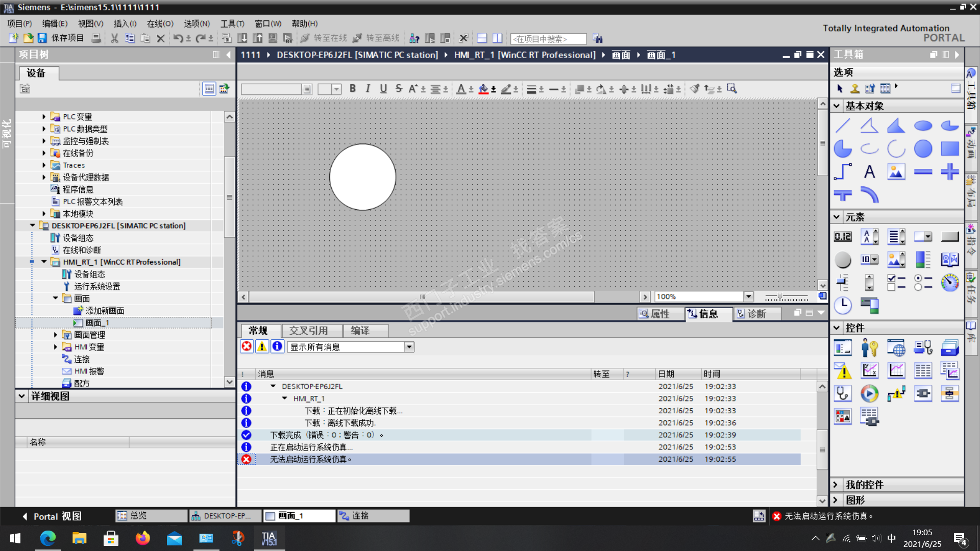Select the Clock element icon

(843, 306)
